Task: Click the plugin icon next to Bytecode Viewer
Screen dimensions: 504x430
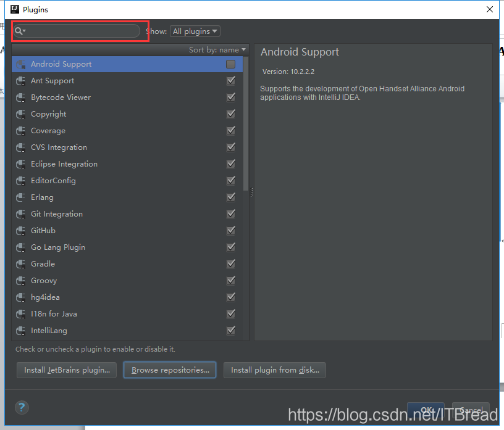Action: click(x=21, y=97)
